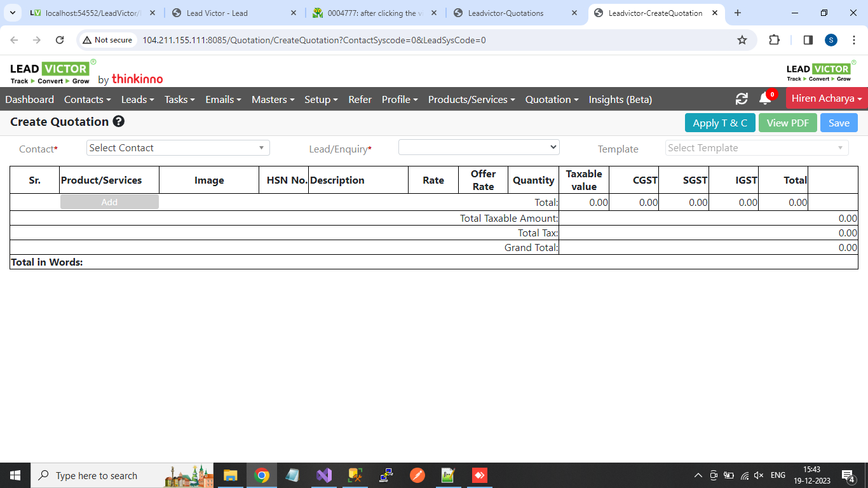Open Visual Studio from the taskbar
The width and height of the screenshot is (868, 488).
(x=324, y=475)
